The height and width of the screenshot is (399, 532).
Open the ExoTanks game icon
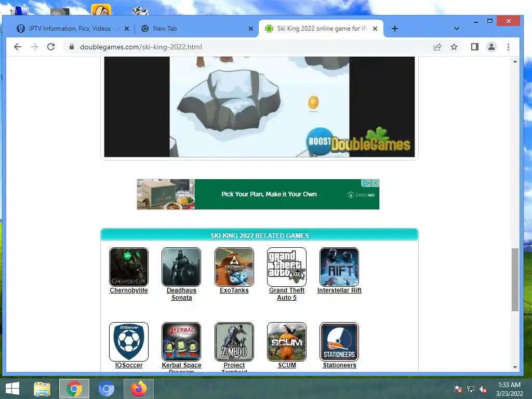tap(234, 267)
